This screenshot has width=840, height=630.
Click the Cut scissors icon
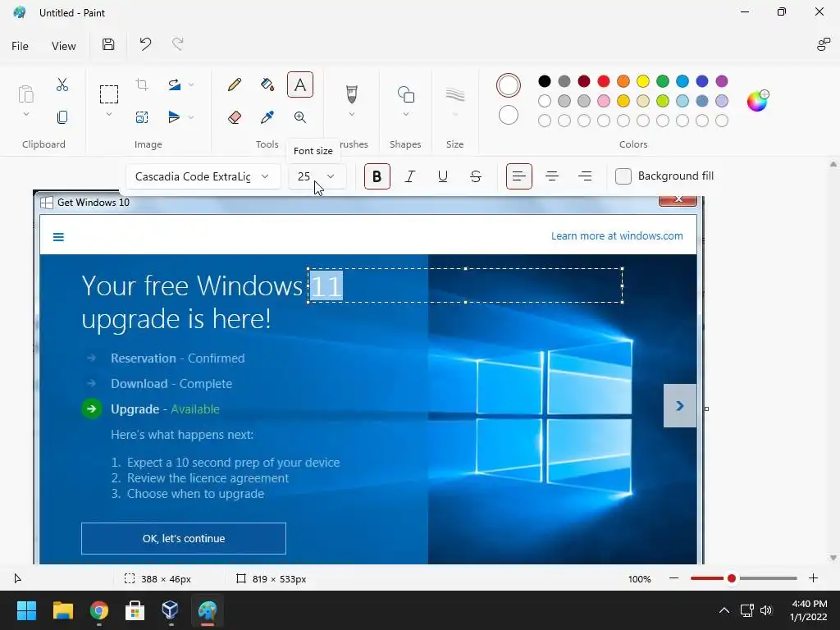point(62,84)
